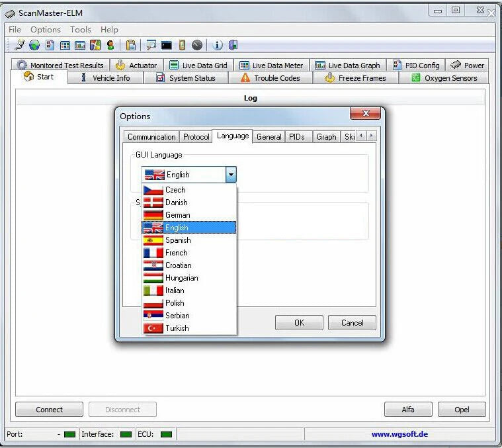
Task: Click the Connect button
Action: tap(49, 410)
